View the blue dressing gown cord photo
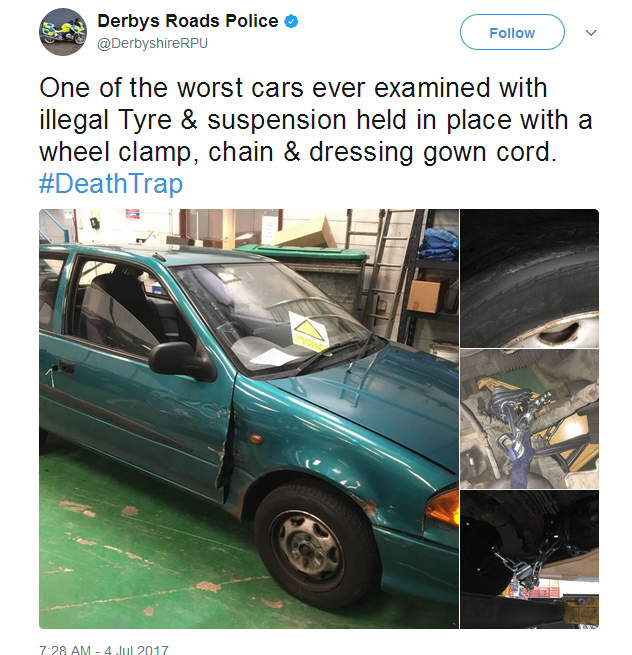Viewport: 632px width, 655px height. [529, 419]
